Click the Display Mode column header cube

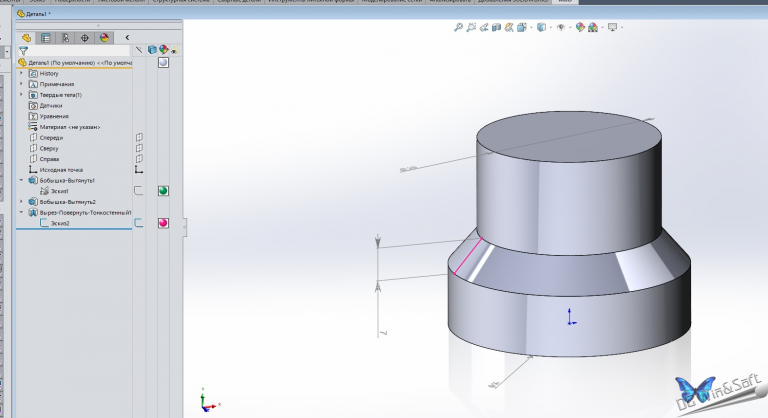[152, 50]
